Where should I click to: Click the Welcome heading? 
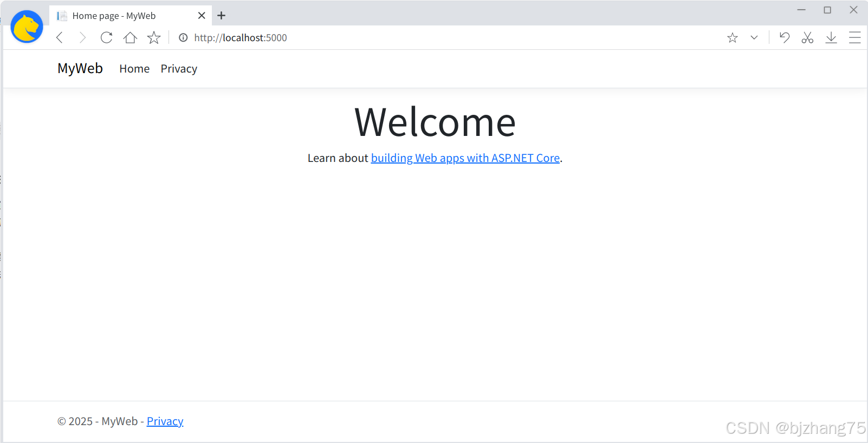tap(435, 122)
